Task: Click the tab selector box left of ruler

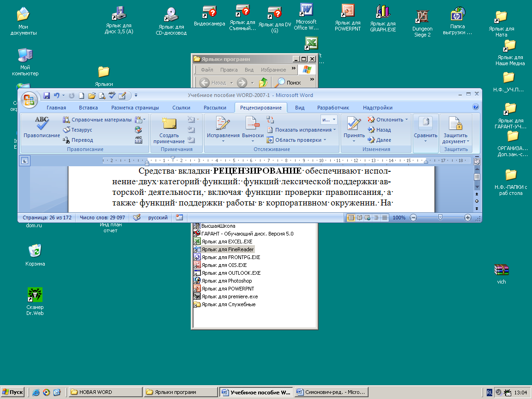Action: click(25, 161)
